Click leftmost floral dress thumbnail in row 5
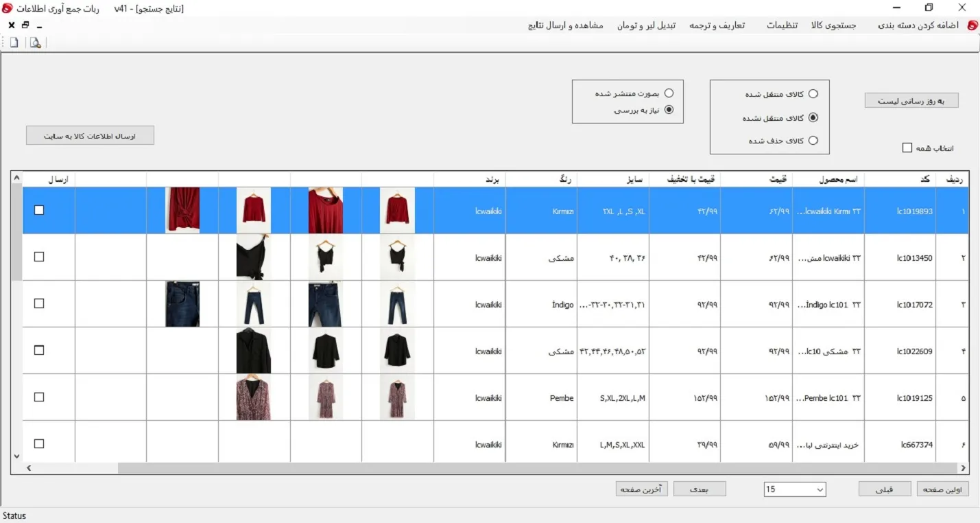 [254, 397]
